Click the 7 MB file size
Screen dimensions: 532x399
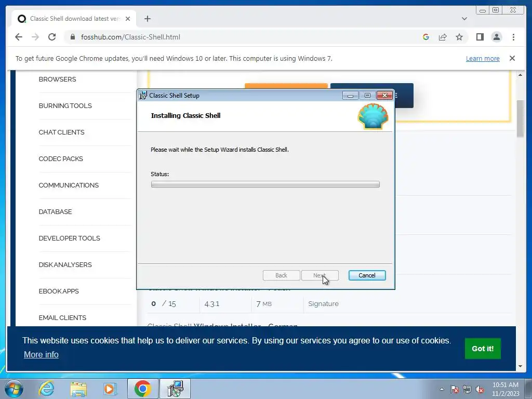[264, 304]
